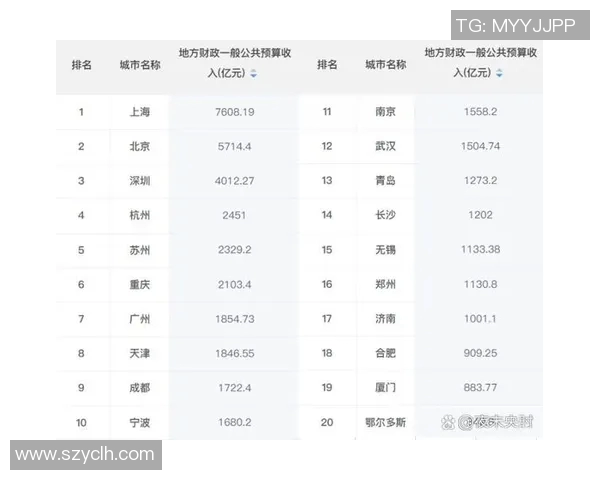
Task: Click rank number 10 beside 宁波
Action: (x=81, y=423)
